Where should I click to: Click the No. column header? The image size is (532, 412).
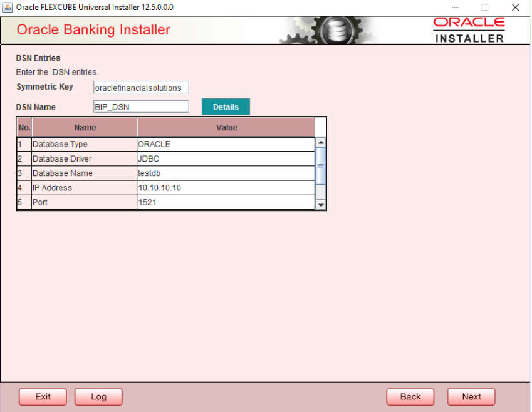pyautogui.click(x=24, y=128)
